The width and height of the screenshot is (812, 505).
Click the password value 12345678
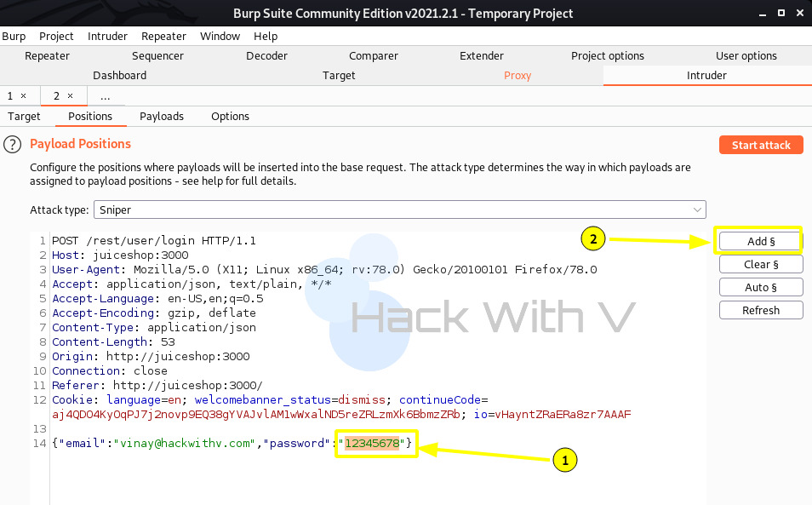pyautogui.click(x=372, y=444)
